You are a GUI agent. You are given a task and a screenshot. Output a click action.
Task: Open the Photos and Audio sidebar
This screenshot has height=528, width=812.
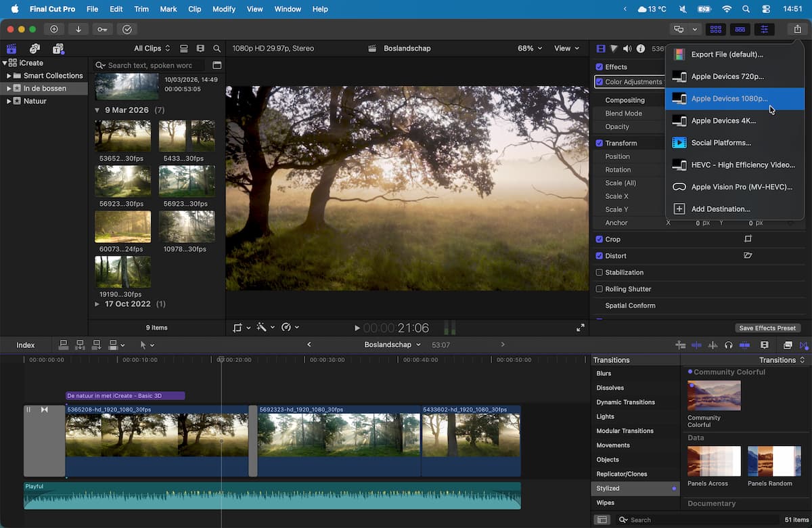35,49
